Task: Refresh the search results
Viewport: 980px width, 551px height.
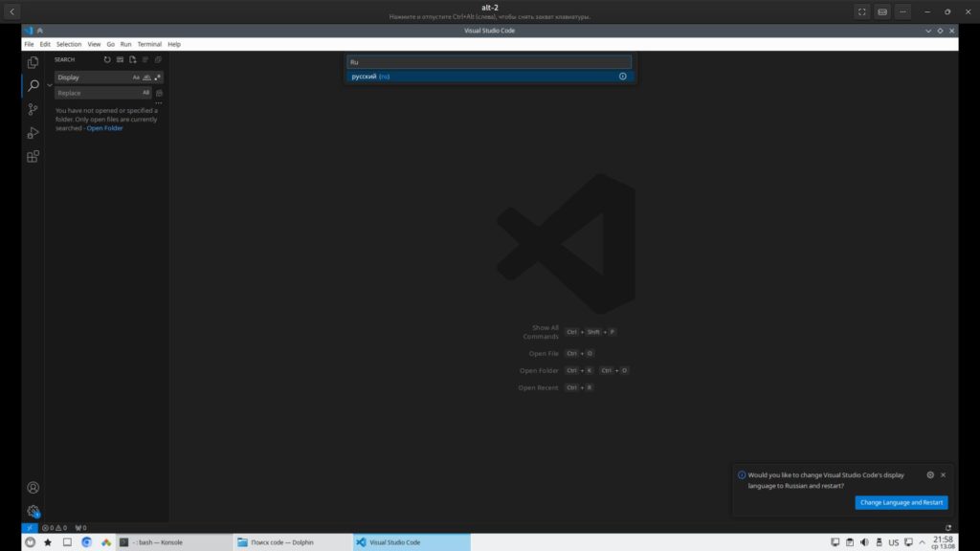Action: 107,59
